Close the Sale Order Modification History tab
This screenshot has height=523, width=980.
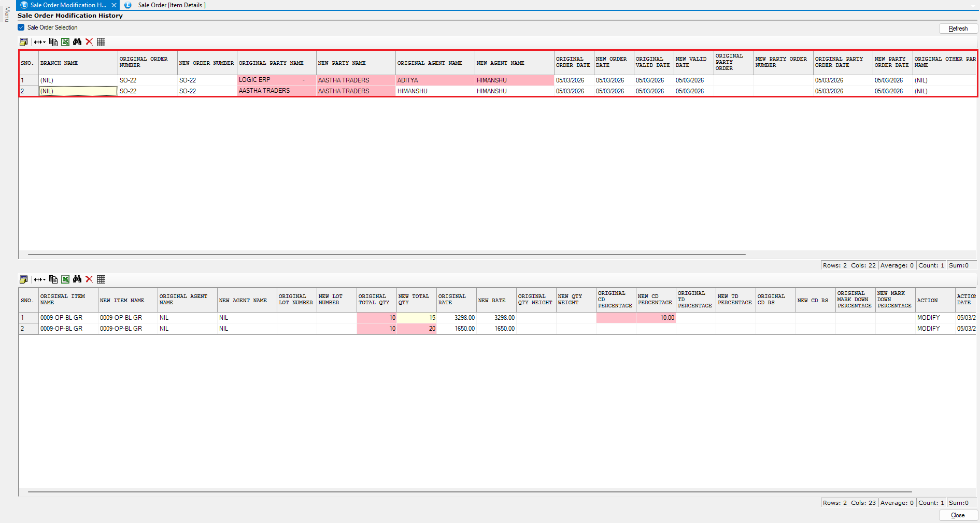(x=114, y=5)
